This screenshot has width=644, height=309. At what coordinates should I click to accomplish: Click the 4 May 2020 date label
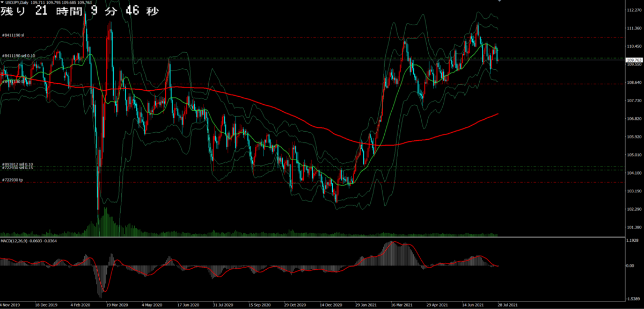tap(151, 305)
